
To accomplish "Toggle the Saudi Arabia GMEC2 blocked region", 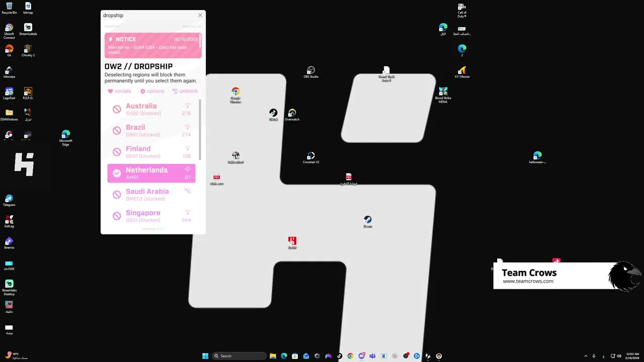I will point(151,195).
